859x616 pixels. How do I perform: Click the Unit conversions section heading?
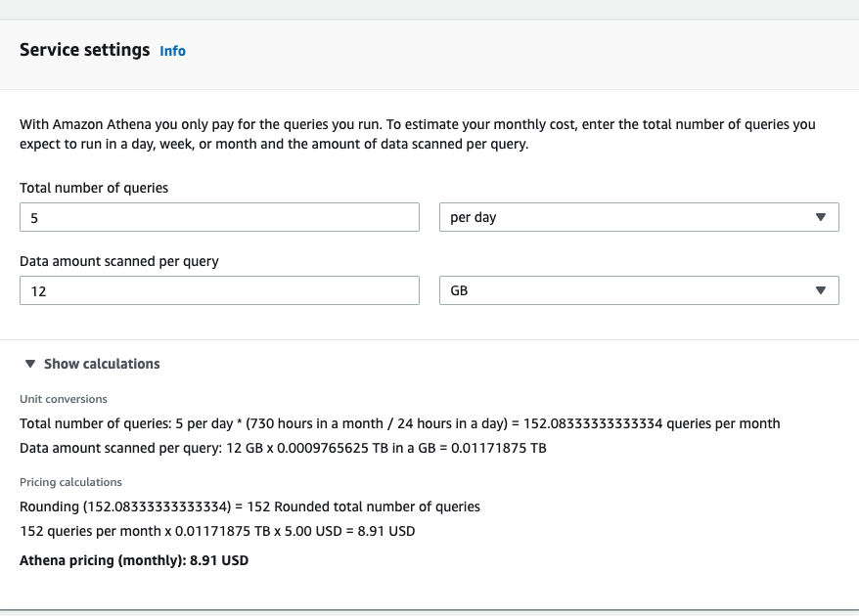coord(64,399)
